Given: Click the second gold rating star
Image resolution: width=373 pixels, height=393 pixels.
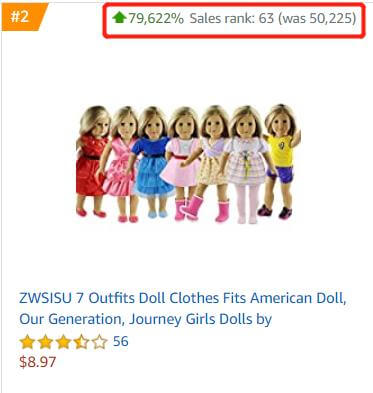Looking at the screenshot, I should (x=45, y=342).
